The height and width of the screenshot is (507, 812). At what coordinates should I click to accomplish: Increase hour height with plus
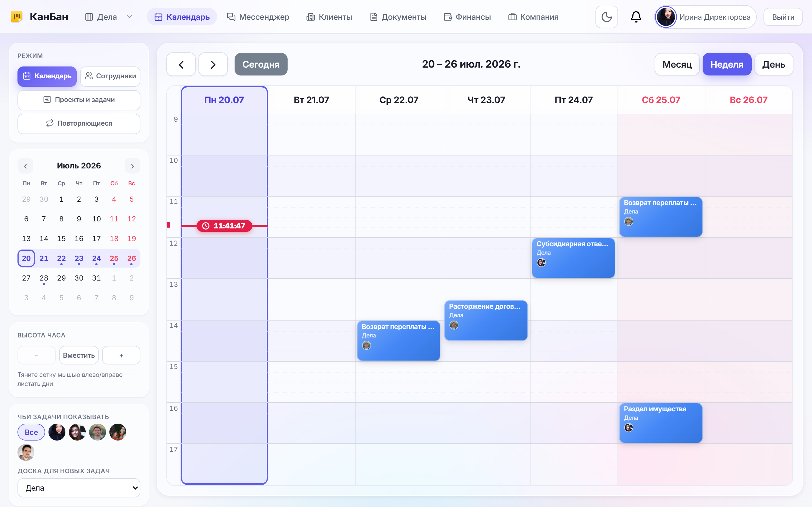coord(121,355)
